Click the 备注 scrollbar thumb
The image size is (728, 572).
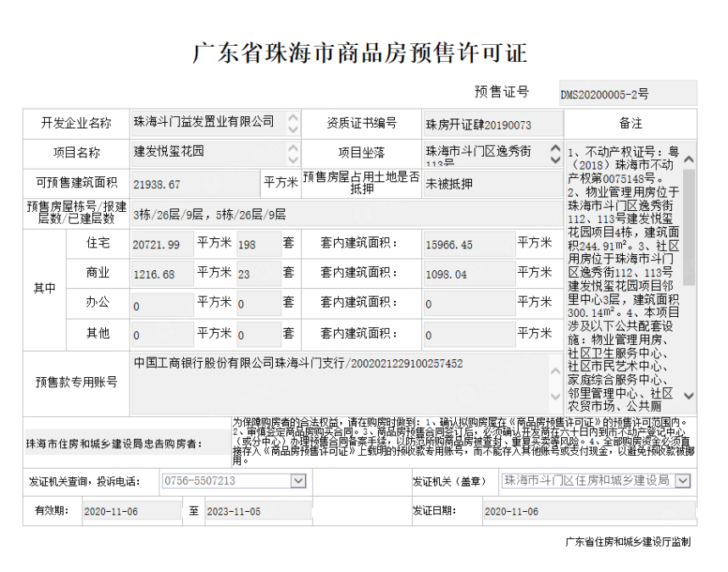(689, 227)
